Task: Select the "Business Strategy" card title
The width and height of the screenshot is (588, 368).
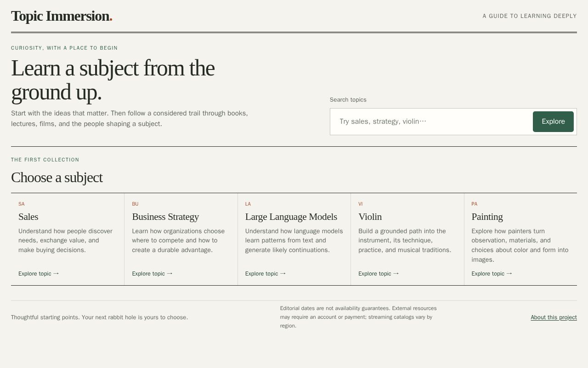Action: click(165, 217)
